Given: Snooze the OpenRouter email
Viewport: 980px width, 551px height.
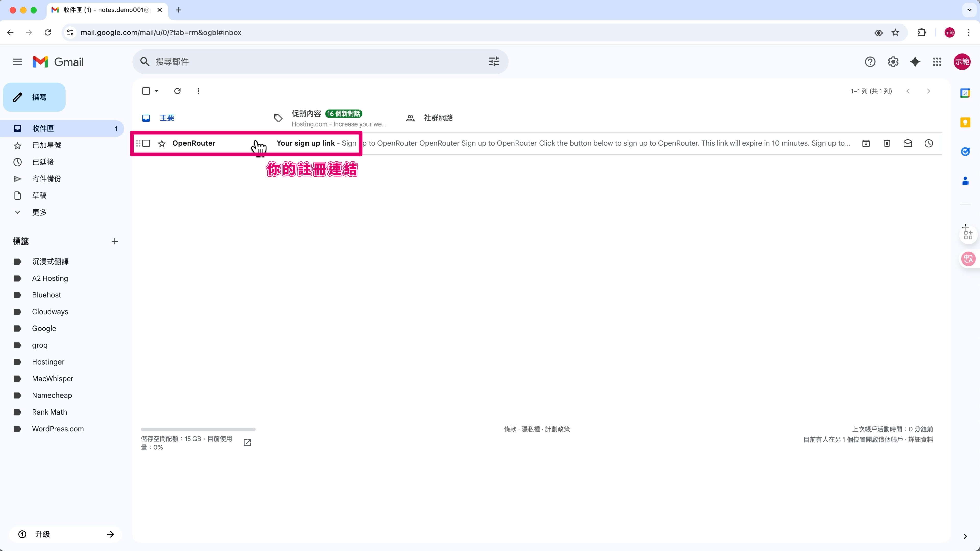Looking at the screenshot, I should (929, 143).
